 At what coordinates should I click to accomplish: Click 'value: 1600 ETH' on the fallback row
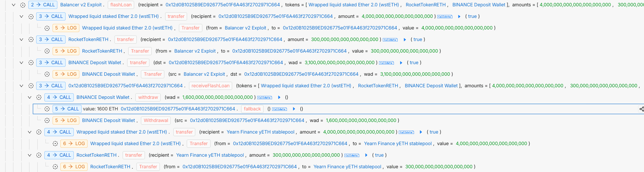(101, 109)
